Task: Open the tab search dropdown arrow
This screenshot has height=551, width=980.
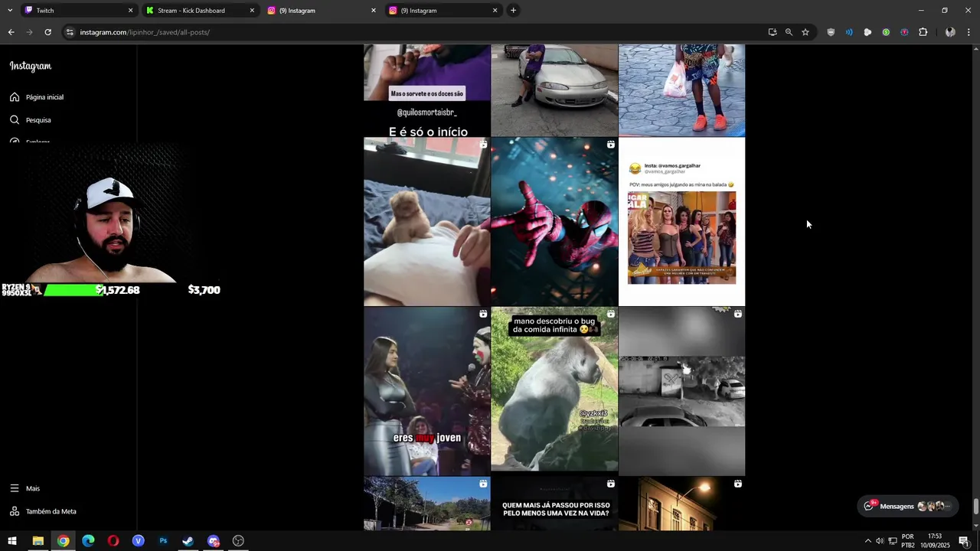Action: point(10,11)
